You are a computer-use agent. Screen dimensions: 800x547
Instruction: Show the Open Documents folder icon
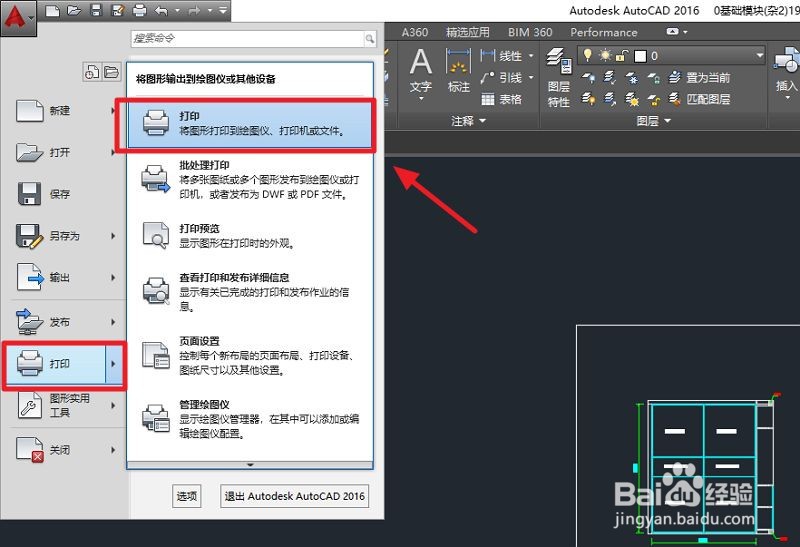(x=111, y=72)
